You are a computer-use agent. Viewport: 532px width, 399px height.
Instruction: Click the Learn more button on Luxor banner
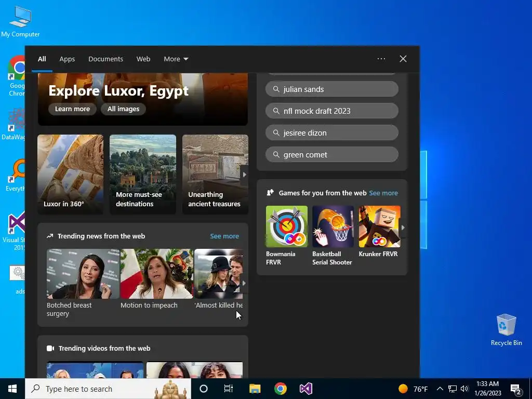[x=72, y=109]
